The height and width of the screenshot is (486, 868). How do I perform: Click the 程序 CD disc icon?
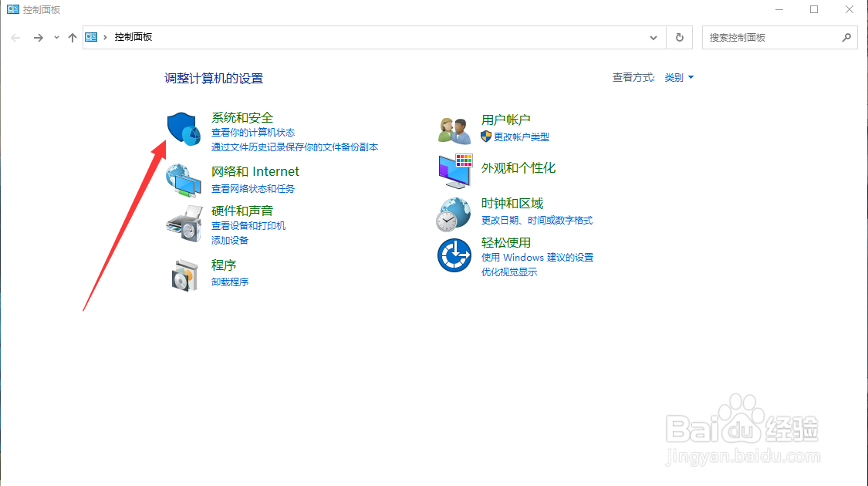(x=183, y=273)
